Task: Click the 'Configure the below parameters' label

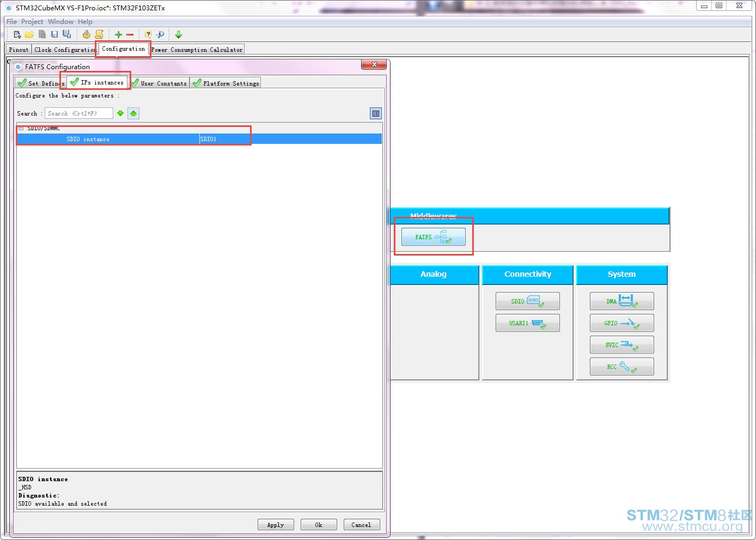Action: [x=68, y=96]
